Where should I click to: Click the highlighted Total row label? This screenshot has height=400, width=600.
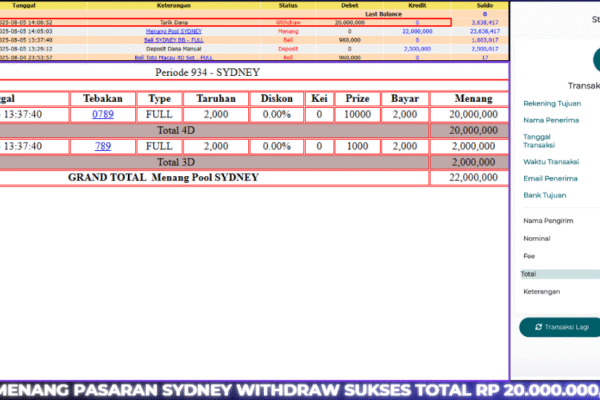point(528,274)
